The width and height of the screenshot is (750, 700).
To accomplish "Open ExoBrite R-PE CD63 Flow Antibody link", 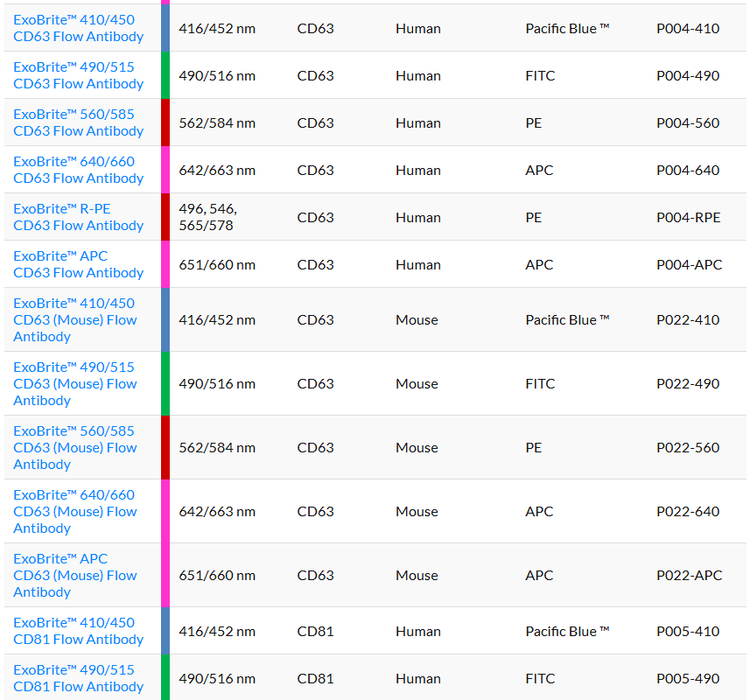I will pyautogui.click(x=79, y=218).
